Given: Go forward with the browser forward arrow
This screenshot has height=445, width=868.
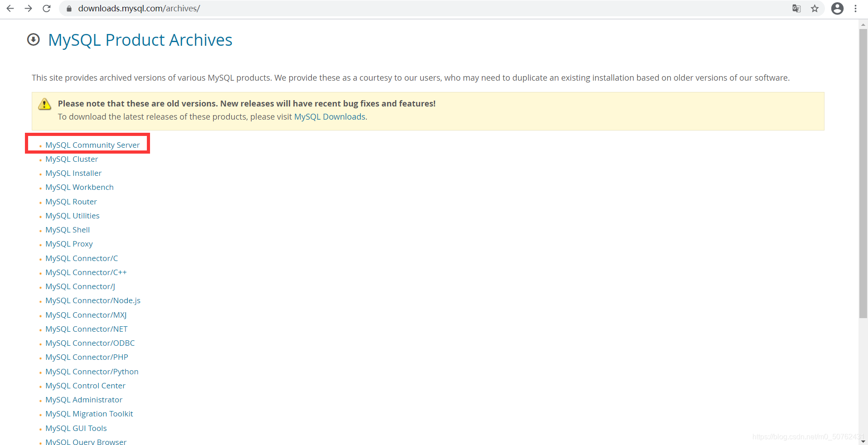Looking at the screenshot, I should (x=28, y=9).
